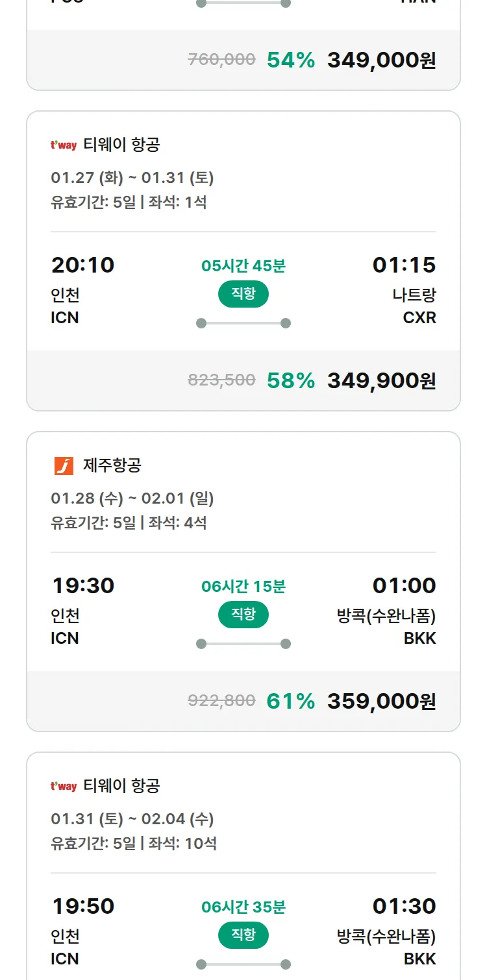Tap the 58% discount label
The width and height of the screenshot is (487, 980).
290,381
